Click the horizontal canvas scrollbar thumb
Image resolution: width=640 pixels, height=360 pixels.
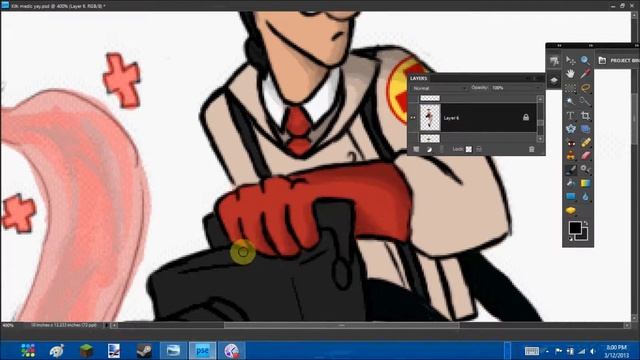341,325
